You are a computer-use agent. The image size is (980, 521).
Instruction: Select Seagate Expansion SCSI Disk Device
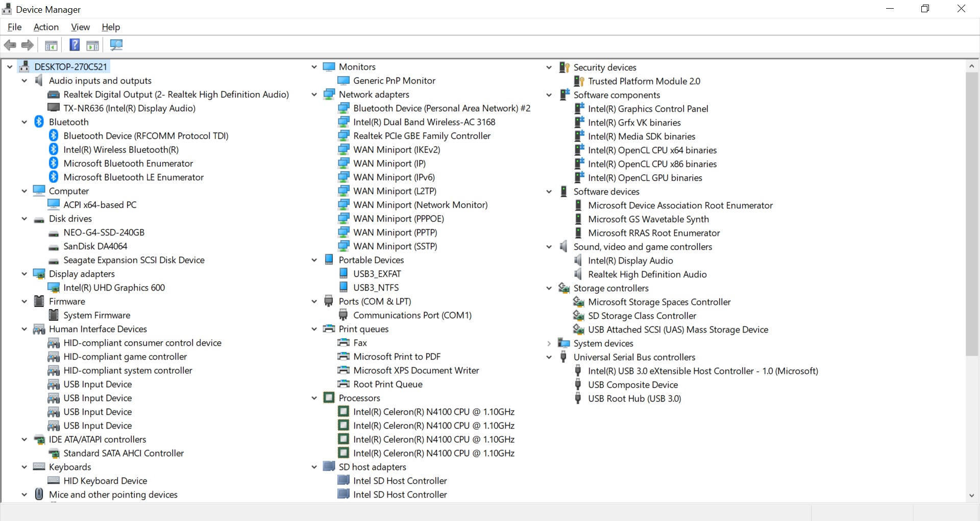pyautogui.click(x=134, y=260)
